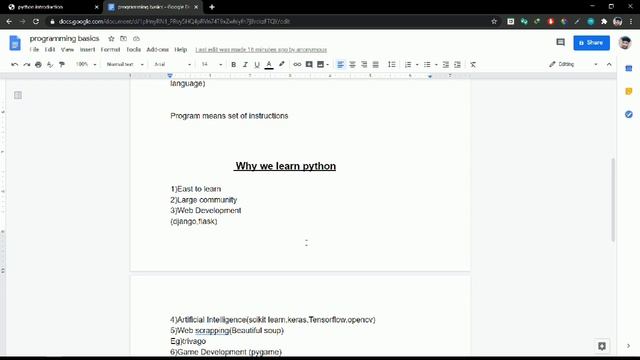Select the paint format tool
Screen dimensions: 640x360
coord(62,64)
